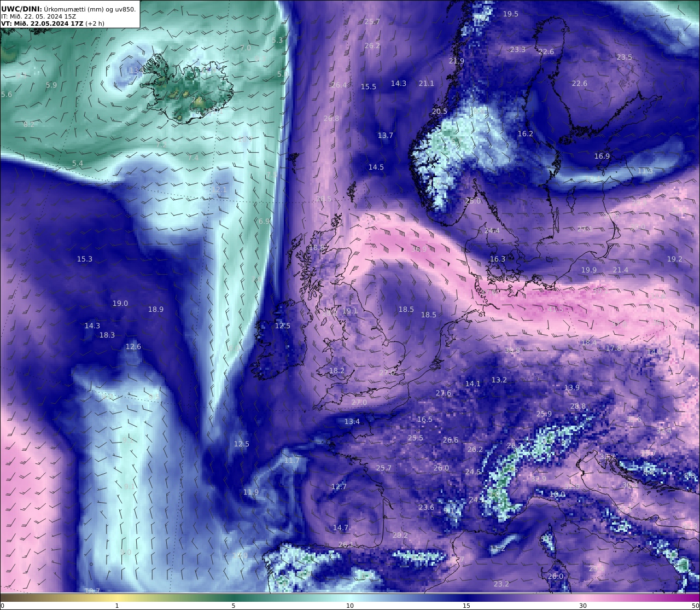Screen dimensions: 700x610
Task: Select the value 27.6 over Belgium
Action: 444,393
